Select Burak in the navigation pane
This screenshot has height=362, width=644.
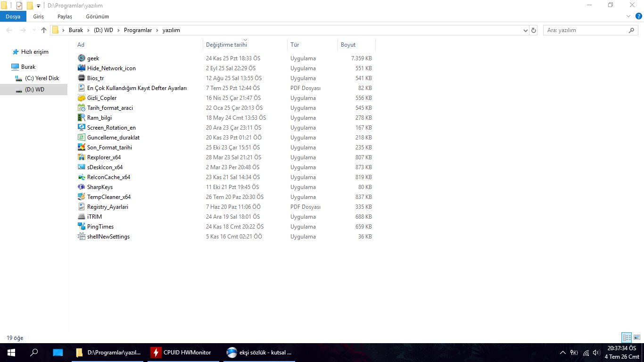click(x=28, y=67)
